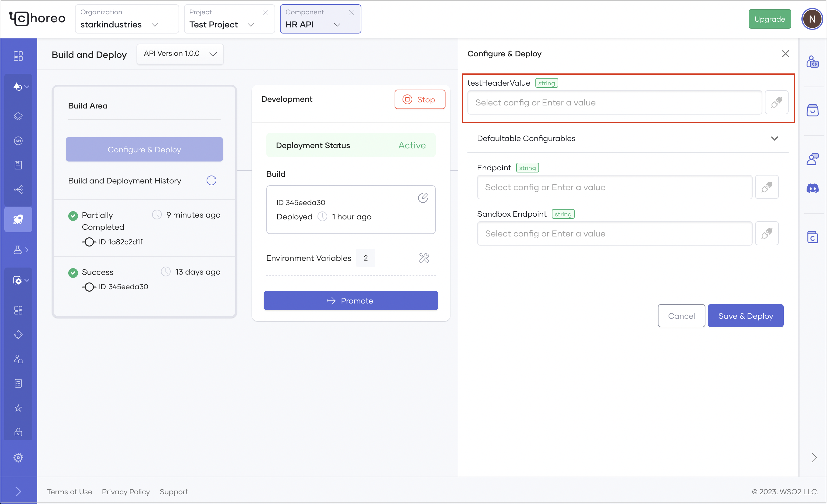Click the Environment Variables count 2

(365, 258)
